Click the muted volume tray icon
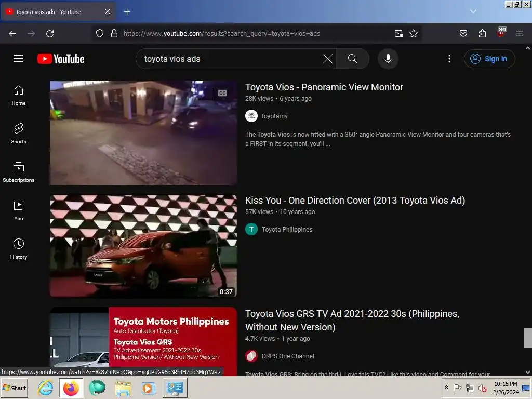 tap(482, 388)
